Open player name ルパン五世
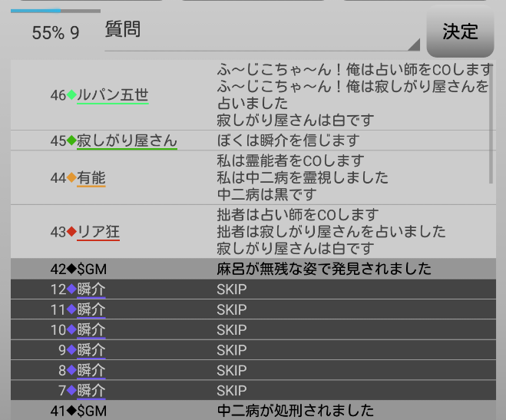This screenshot has height=420, width=506. point(112,95)
